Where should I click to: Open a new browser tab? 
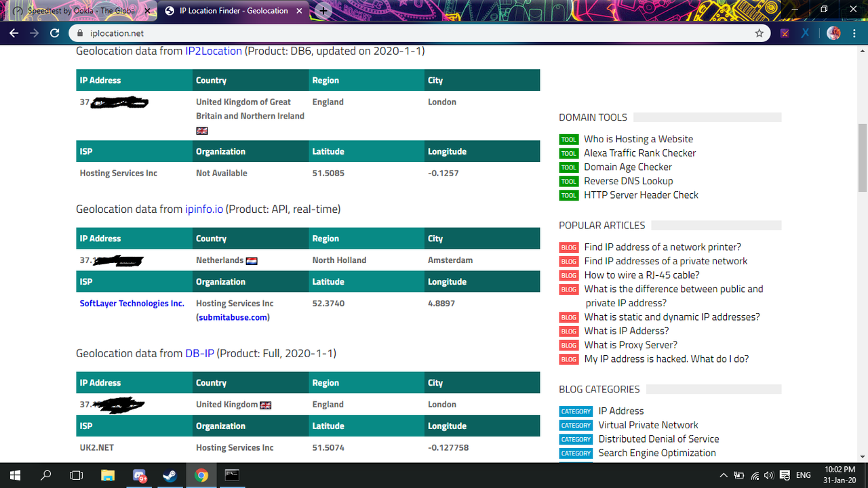[x=323, y=11]
